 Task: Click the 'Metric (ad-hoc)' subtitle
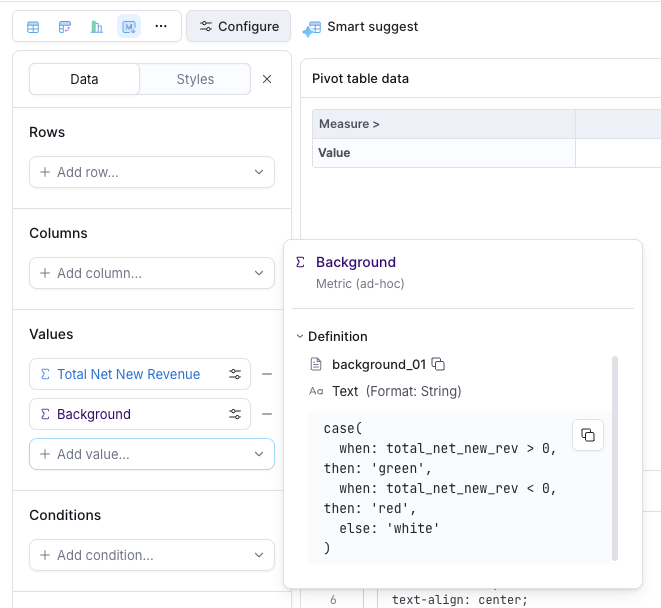[360, 284]
